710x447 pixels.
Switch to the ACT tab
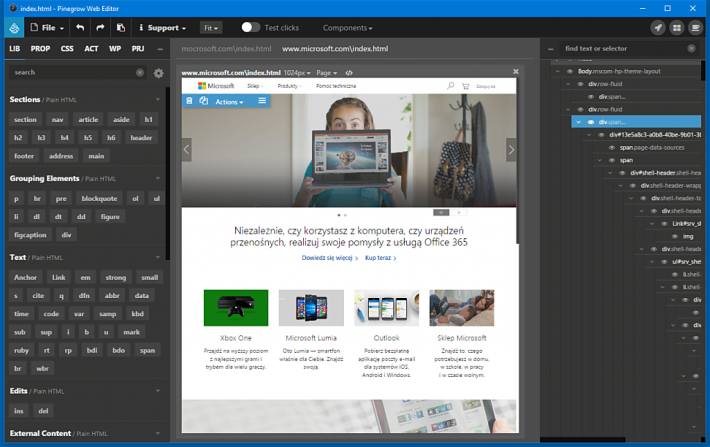click(x=91, y=48)
